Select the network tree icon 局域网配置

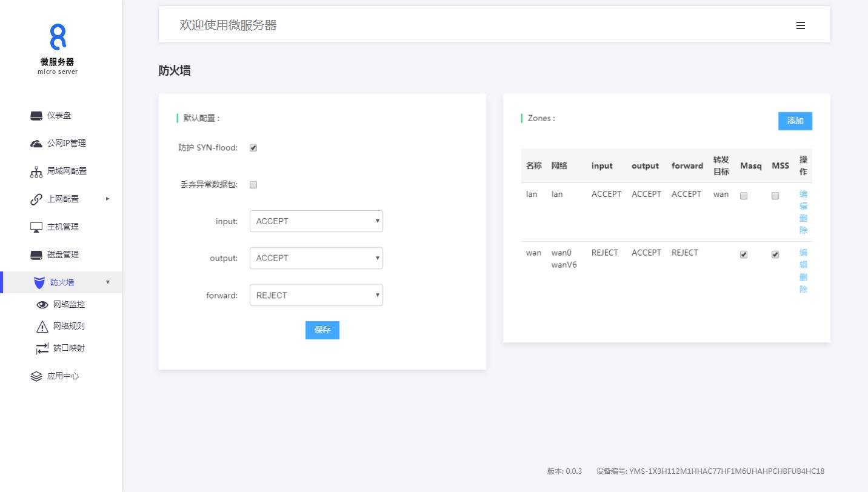click(x=36, y=171)
